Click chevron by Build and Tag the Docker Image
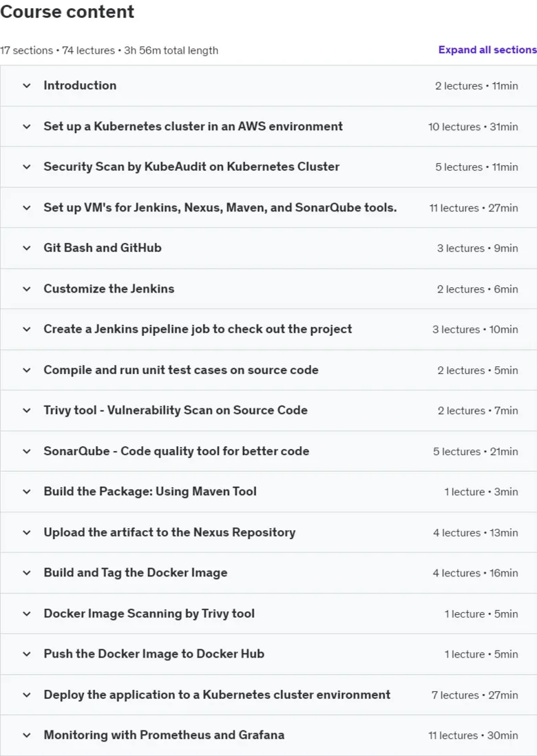The image size is (537, 756). coord(27,573)
